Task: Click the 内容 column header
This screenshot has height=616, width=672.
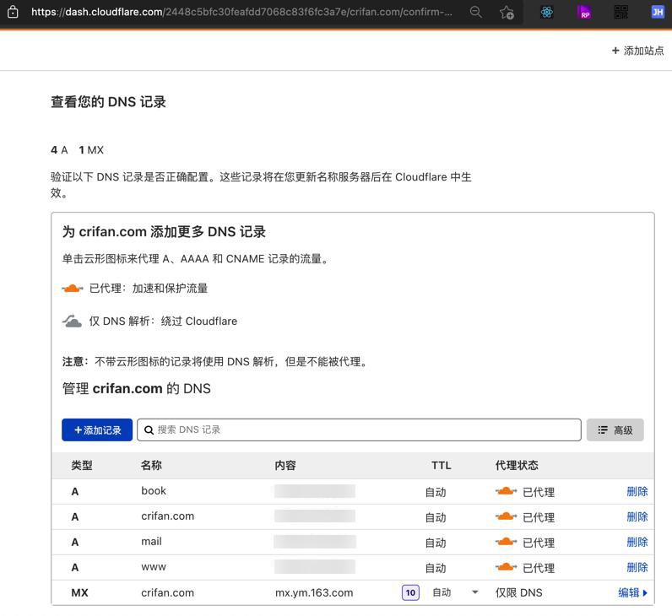Action: click(285, 465)
